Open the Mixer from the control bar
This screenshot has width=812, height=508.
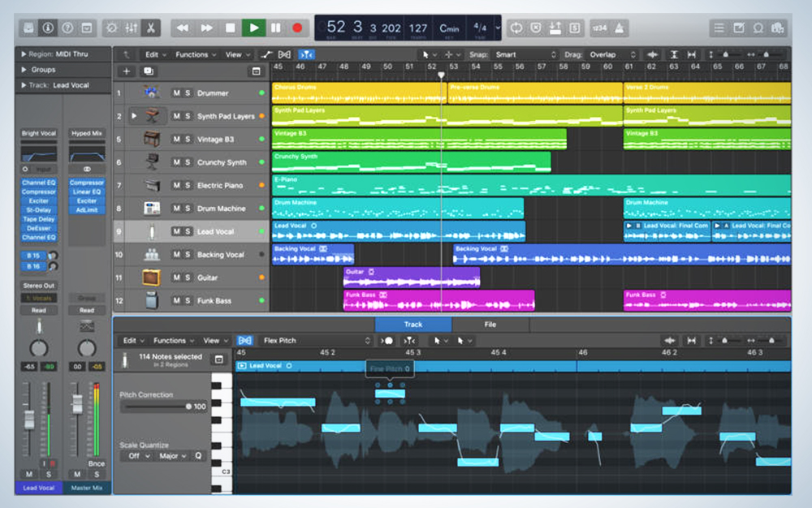pos(130,28)
